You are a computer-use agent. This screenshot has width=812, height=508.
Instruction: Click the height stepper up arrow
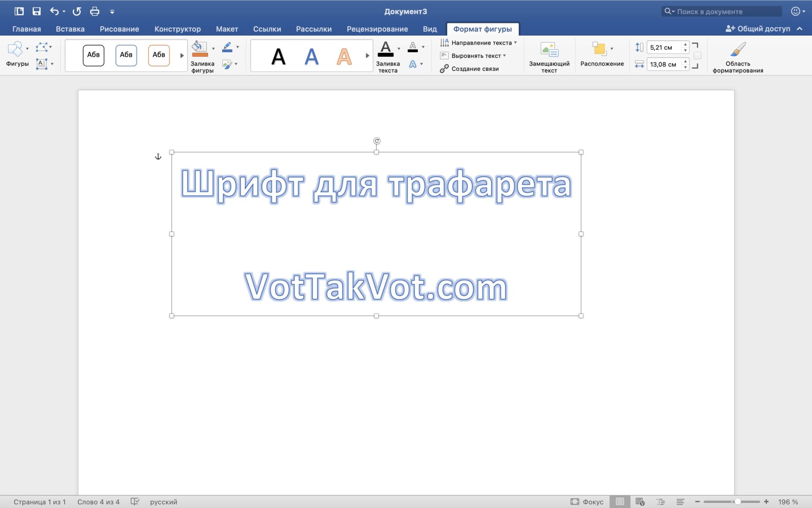click(x=686, y=44)
